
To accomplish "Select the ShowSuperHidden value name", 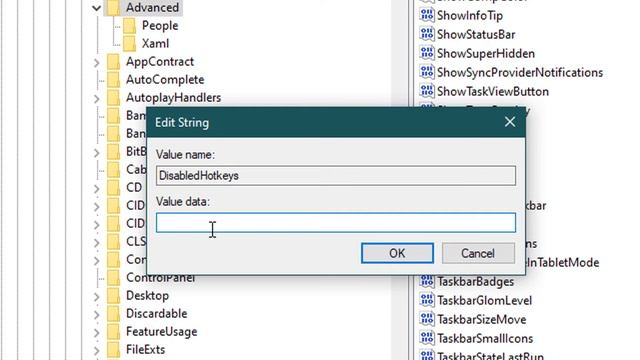I will 486,53.
